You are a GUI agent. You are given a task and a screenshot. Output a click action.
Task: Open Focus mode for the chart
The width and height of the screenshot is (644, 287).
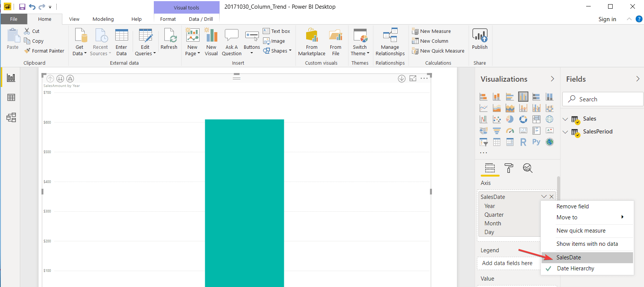pos(413,78)
